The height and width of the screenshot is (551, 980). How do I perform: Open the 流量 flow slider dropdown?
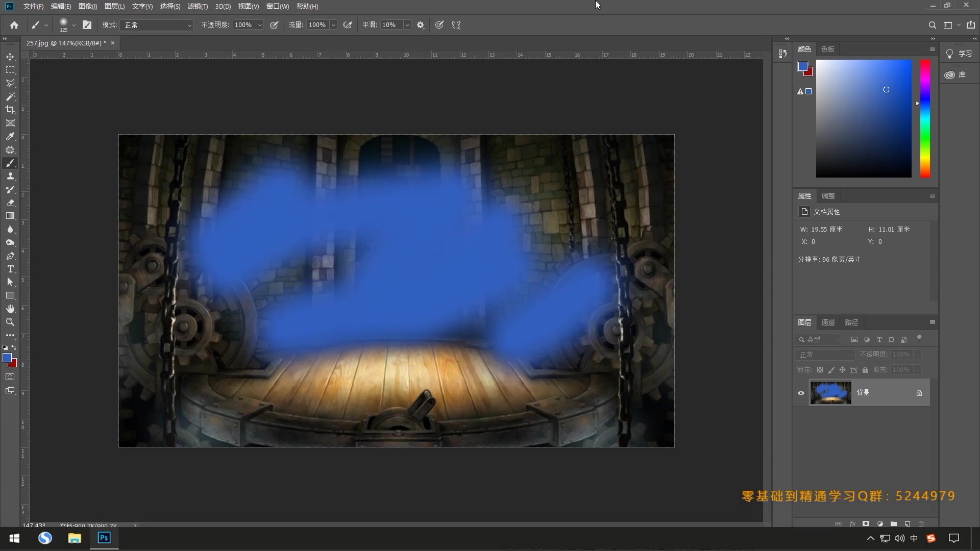pos(333,25)
